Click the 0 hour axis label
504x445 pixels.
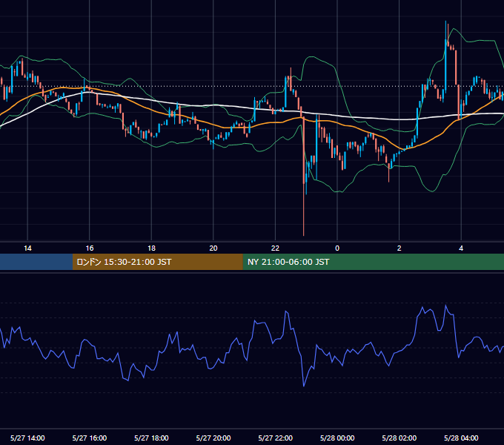coord(337,248)
